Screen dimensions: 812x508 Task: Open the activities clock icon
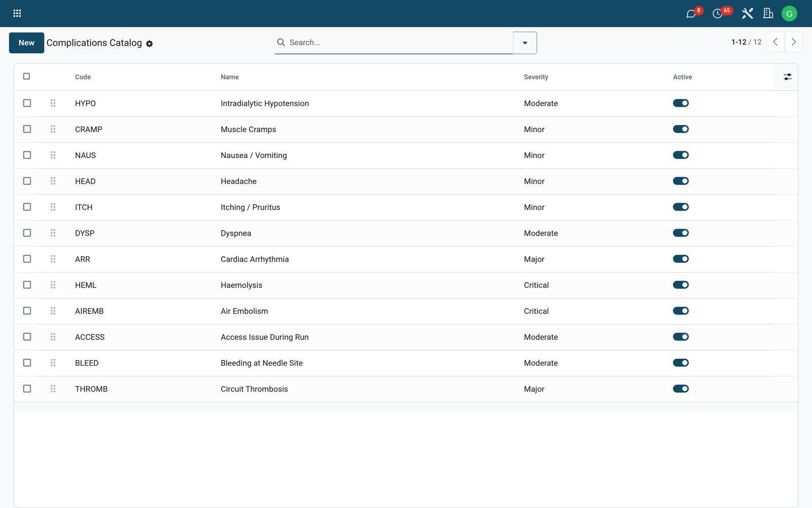718,14
